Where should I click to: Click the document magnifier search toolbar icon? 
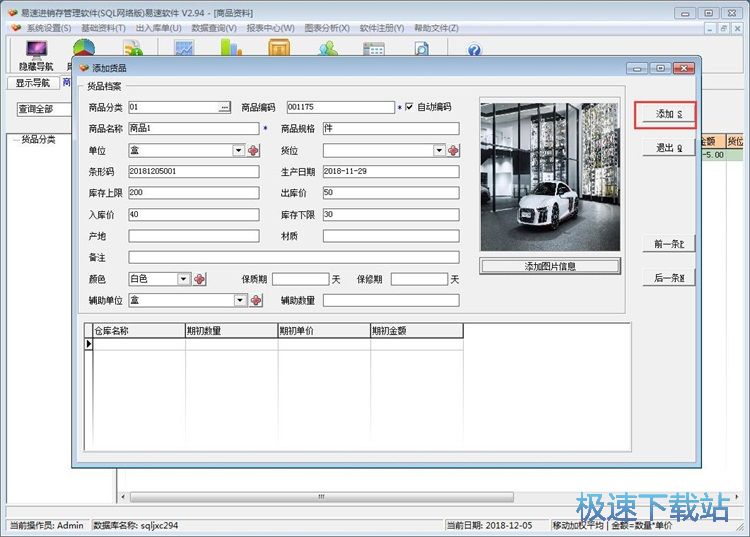coord(421,48)
